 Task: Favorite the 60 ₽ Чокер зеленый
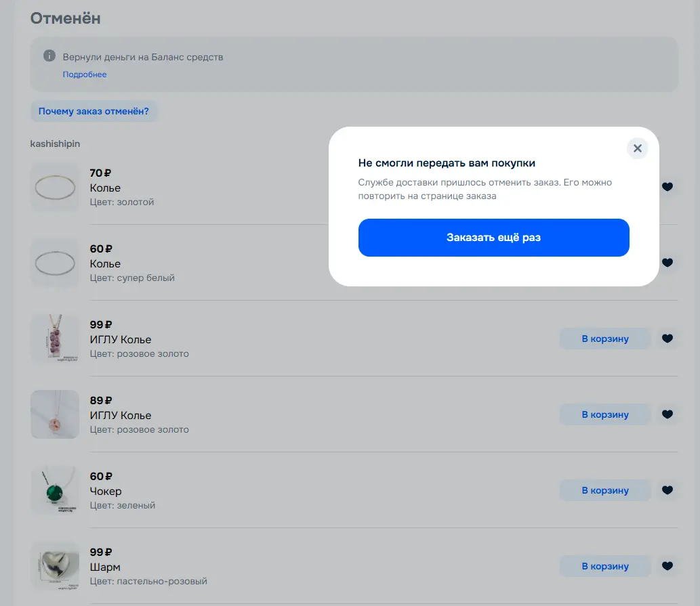pos(667,490)
